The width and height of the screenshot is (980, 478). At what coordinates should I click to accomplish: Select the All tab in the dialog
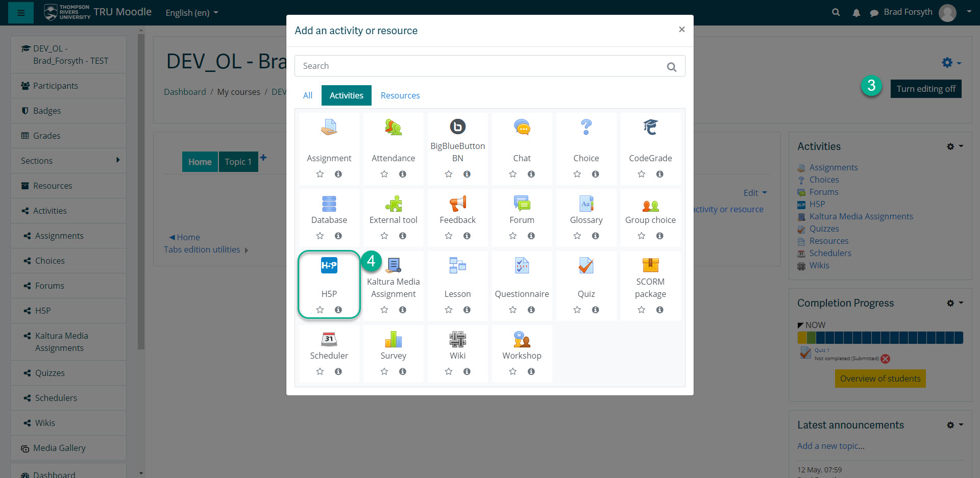click(x=308, y=95)
